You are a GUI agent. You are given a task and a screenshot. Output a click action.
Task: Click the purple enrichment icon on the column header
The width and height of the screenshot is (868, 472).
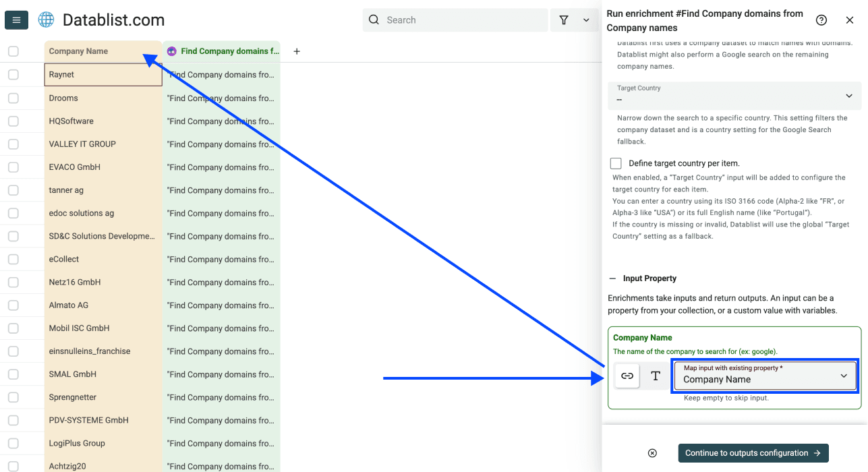[171, 51]
